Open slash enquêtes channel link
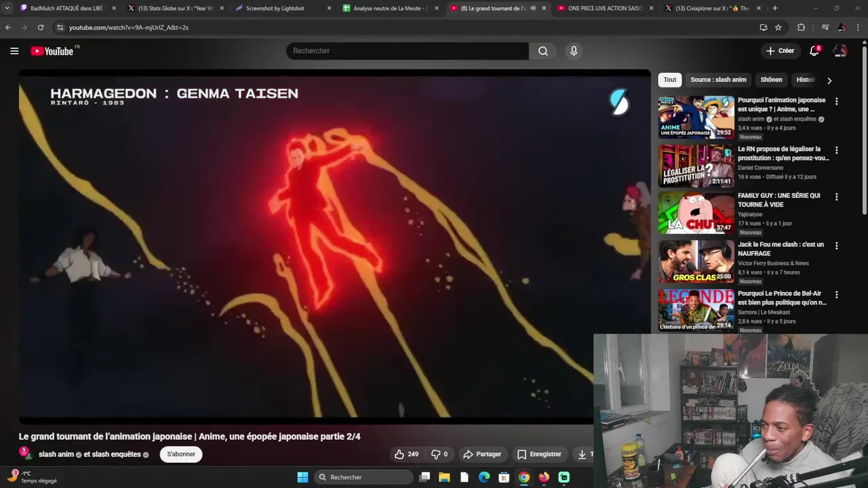868x488 pixels. pyautogui.click(x=116, y=454)
